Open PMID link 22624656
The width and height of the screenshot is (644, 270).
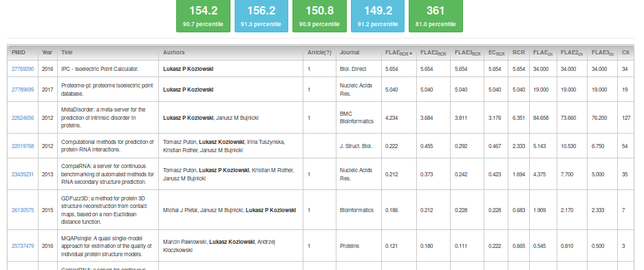[x=23, y=118]
